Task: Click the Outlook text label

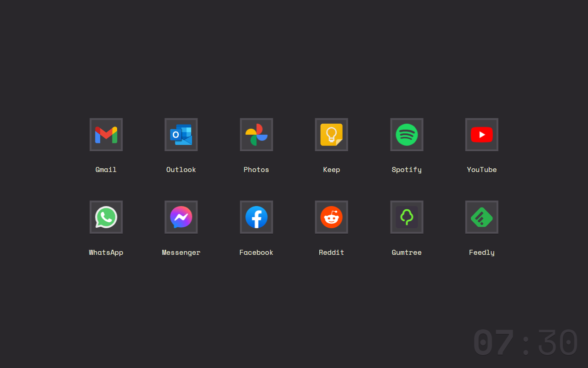Action: (181, 169)
